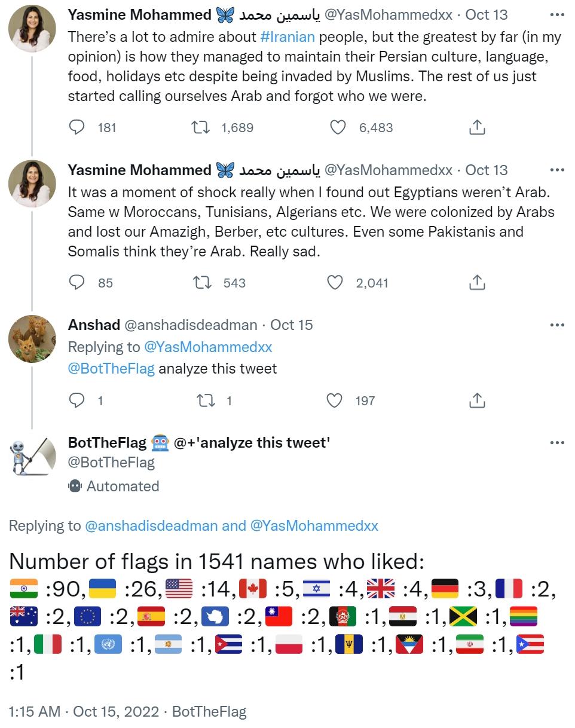The width and height of the screenshot is (575, 728).
Task: Open the share menu on the first tweet
Action: (x=476, y=127)
